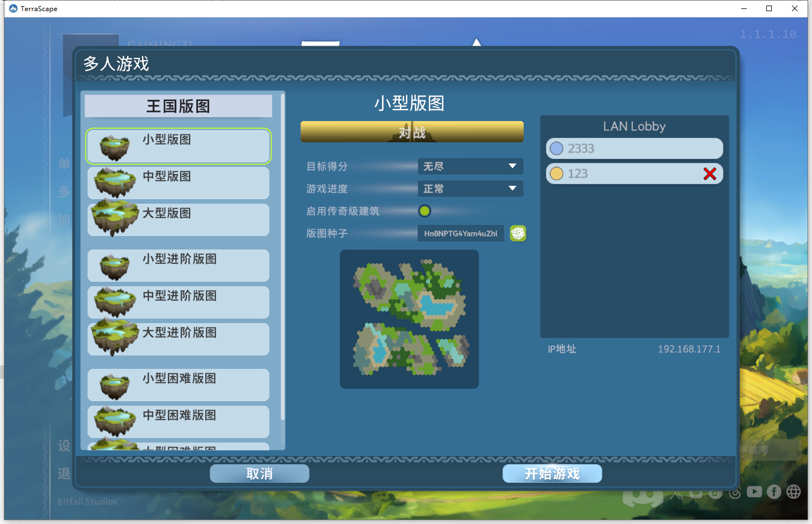Click player 2333's blue color circle

pyautogui.click(x=556, y=148)
